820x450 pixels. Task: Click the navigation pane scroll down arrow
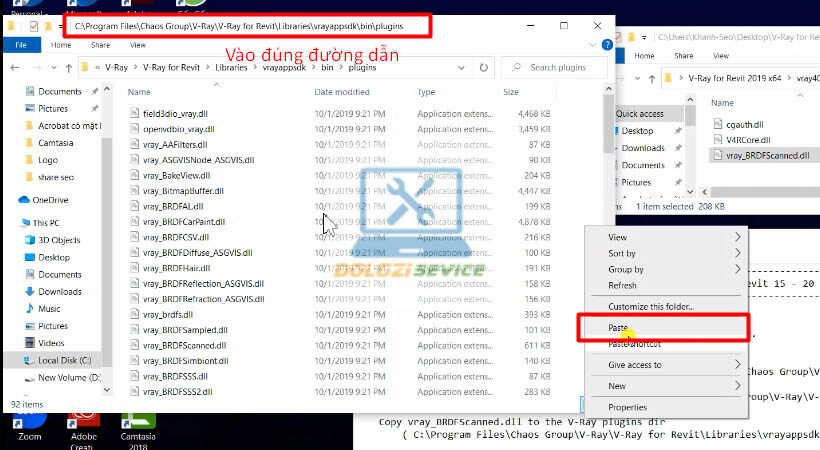(107, 390)
